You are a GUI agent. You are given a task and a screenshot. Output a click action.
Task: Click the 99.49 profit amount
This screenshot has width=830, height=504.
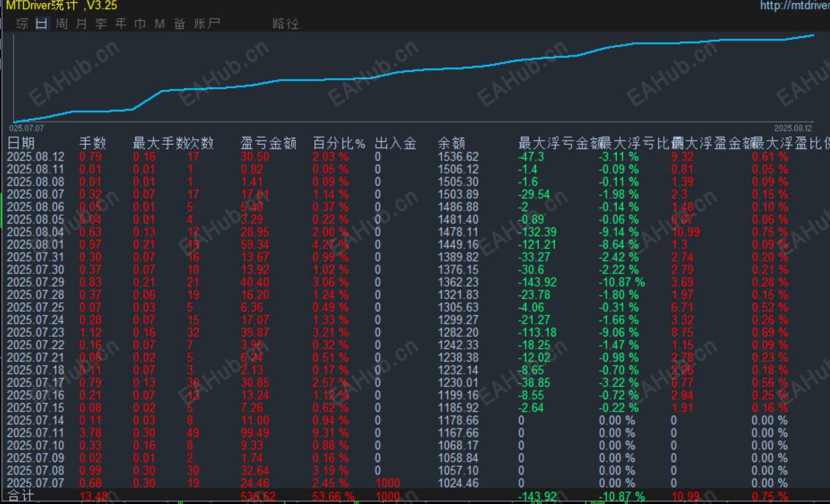pos(255,433)
